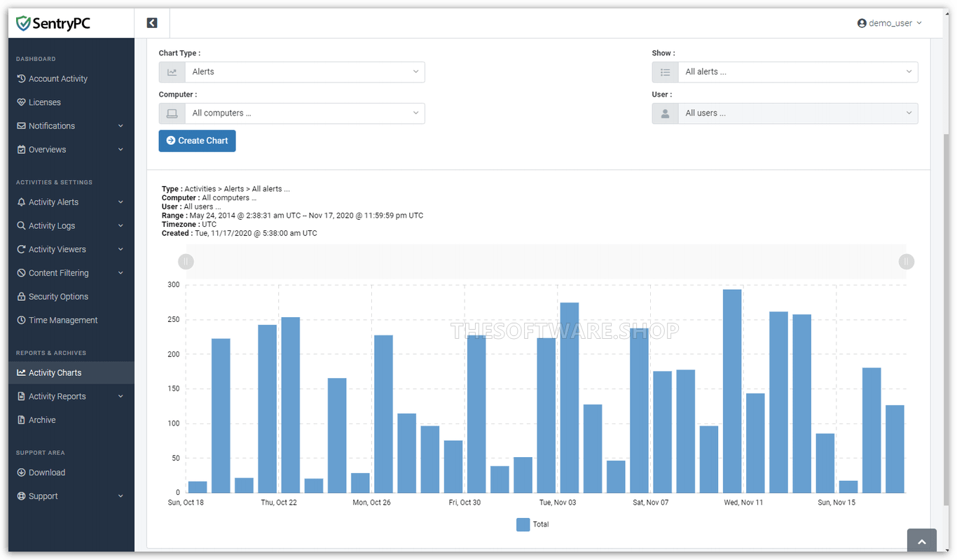
Task: Click the Activity Logs magnifier icon
Action: [x=22, y=225]
